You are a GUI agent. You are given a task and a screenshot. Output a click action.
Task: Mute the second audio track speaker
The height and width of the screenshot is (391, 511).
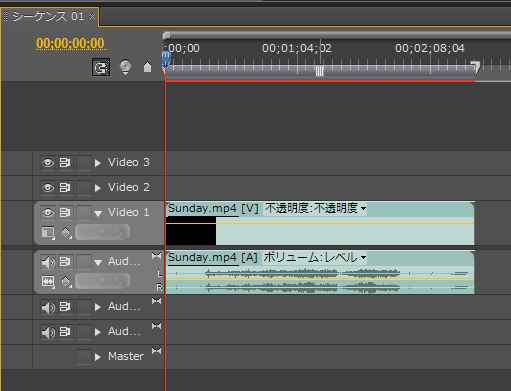(48, 307)
